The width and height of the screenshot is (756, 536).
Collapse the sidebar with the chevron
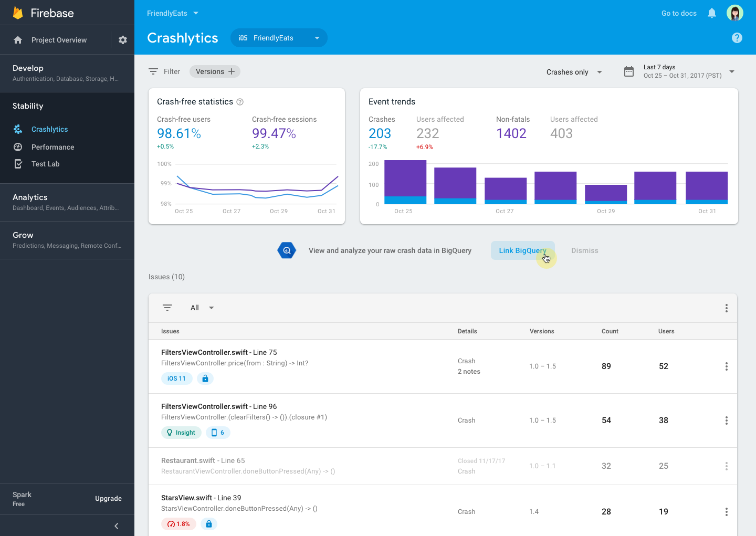116,526
